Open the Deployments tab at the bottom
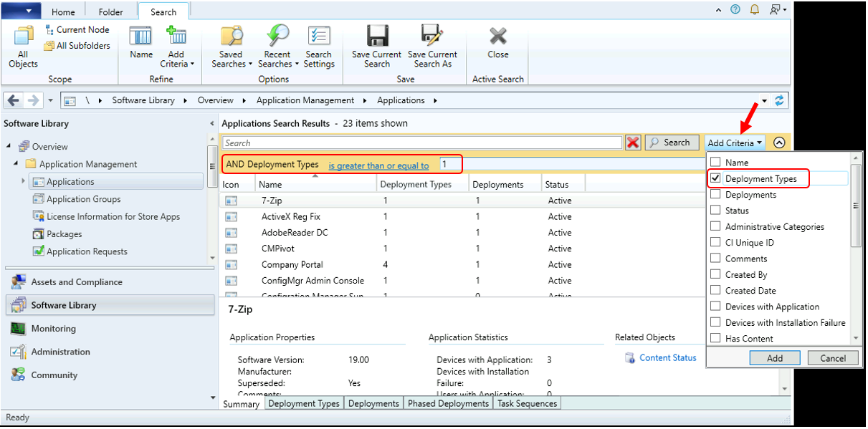 (373, 403)
